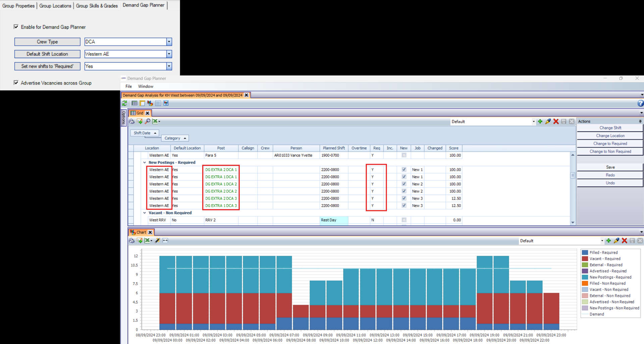Image resolution: width=644 pixels, height=344 pixels.
Task: Toggle Advertise Vacancies across Group checkbox
Action: pyautogui.click(x=16, y=83)
